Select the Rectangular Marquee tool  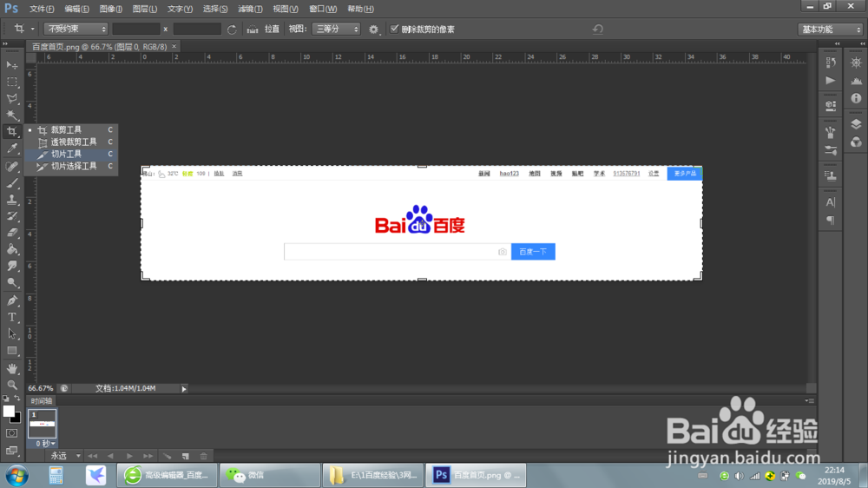(x=11, y=82)
